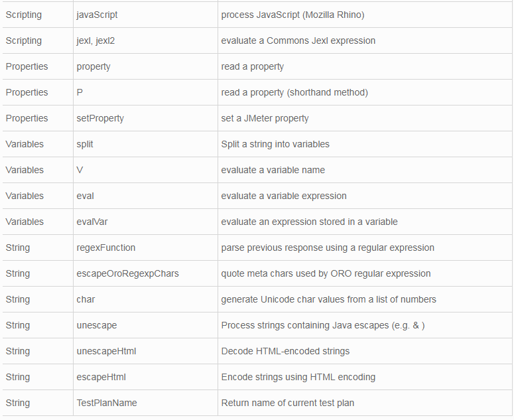Click the evalVar function name
Image resolution: width=514 pixels, height=420 pixels.
tap(92, 222)
